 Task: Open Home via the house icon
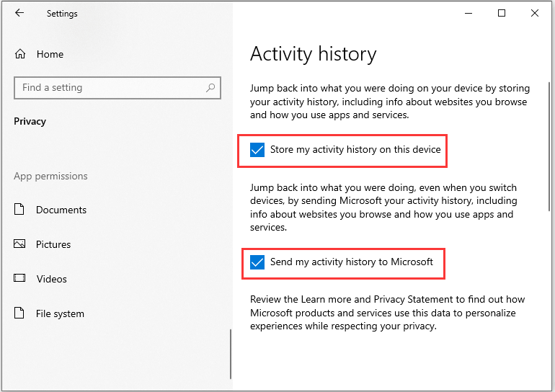(x=20, y=54)
